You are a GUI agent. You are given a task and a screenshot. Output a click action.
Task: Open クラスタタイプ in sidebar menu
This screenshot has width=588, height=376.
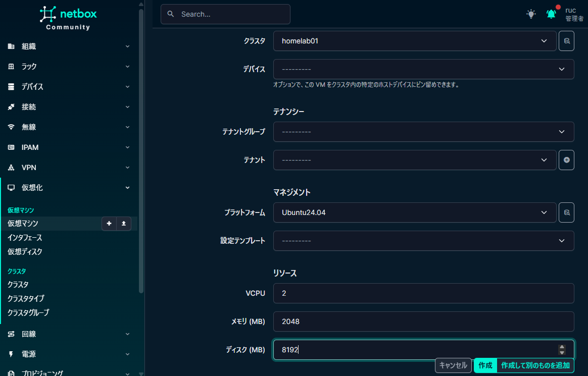(x=26, y=298)
